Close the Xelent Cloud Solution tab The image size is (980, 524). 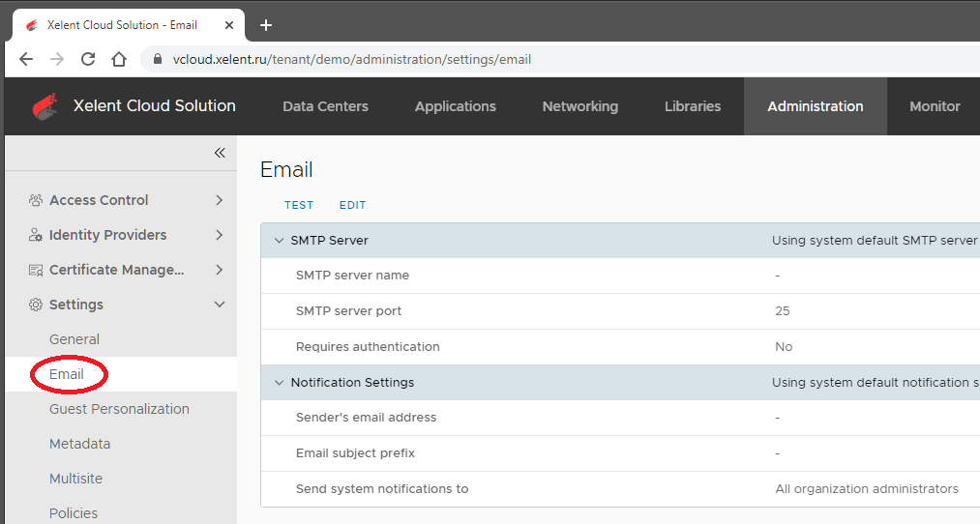[228, 25]
